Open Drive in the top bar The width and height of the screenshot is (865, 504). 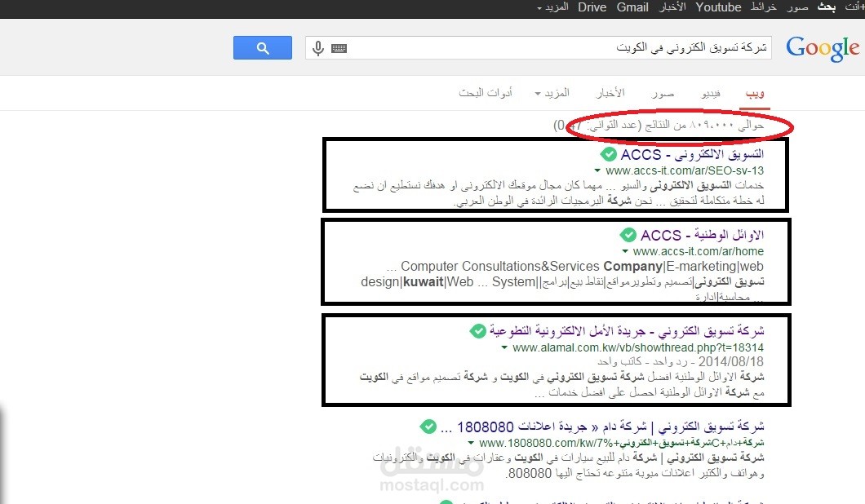(592, 7)
